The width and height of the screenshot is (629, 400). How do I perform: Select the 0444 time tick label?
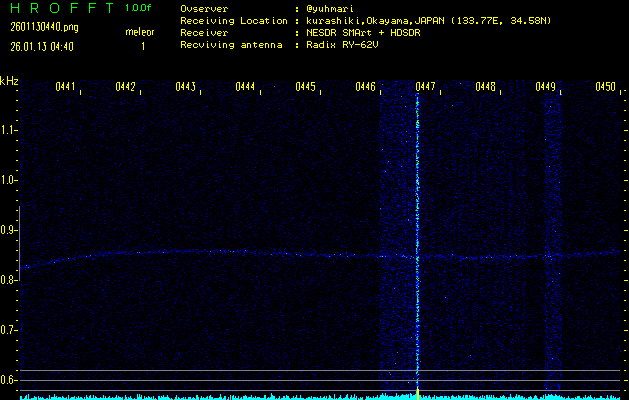point(245,87)
